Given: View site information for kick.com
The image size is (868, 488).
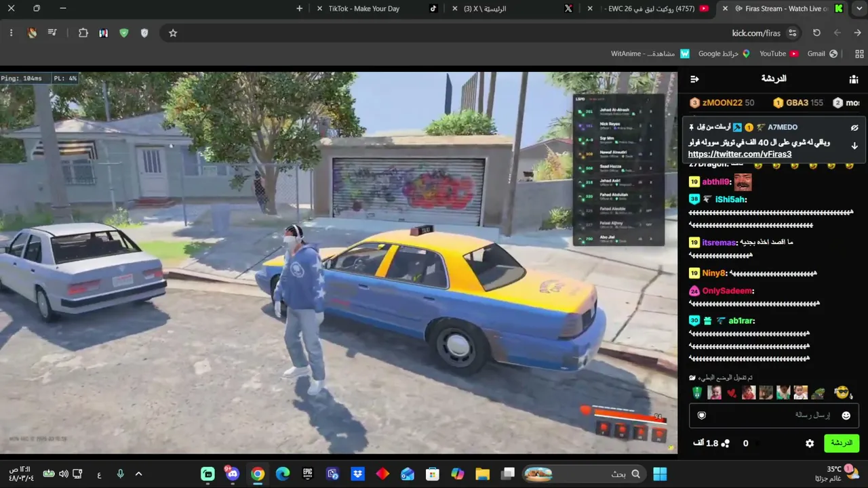Looking at the screenshot, I should click(x=792, y=33).
